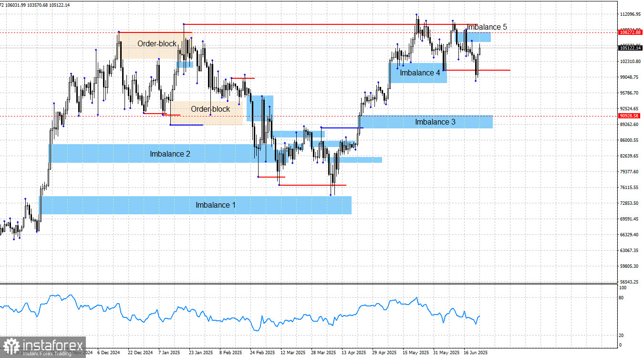Click the '22 Dec 2024' date label
Image resolution: width=644 pixels, height=358 pixels.
point(140,353)
